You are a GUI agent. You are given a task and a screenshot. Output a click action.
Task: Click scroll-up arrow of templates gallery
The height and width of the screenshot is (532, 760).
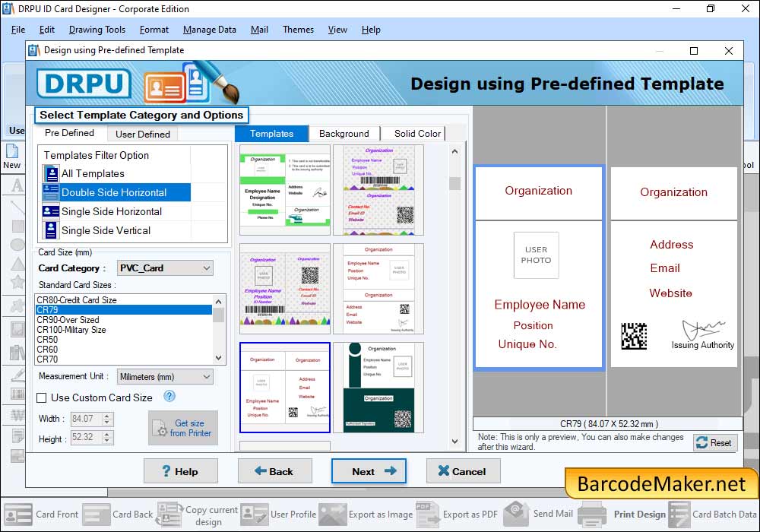click(454, 152)
